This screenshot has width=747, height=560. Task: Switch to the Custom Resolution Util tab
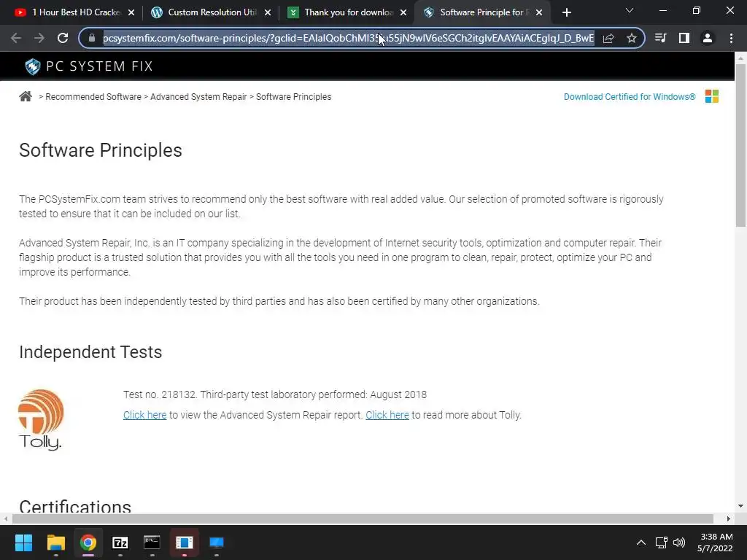coord(212,12)
